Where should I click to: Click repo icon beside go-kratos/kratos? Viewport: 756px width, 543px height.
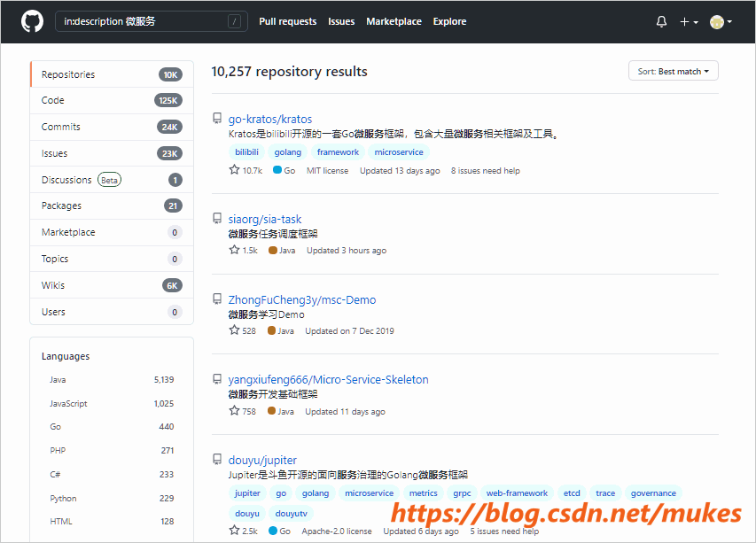coord(217,119)
